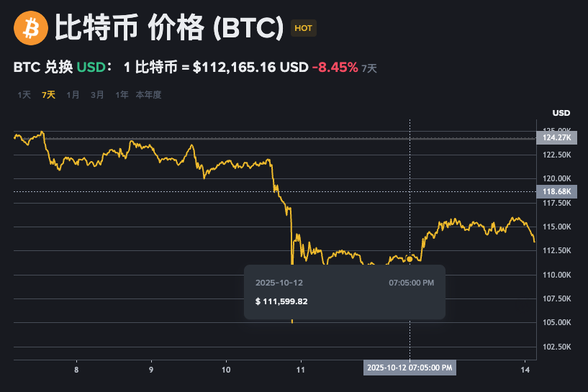Viewport: 588px width, 392px height.
Task: Click the 2025-10-12 07:05:00 PM date label
Action: click(x=410, y=368)
